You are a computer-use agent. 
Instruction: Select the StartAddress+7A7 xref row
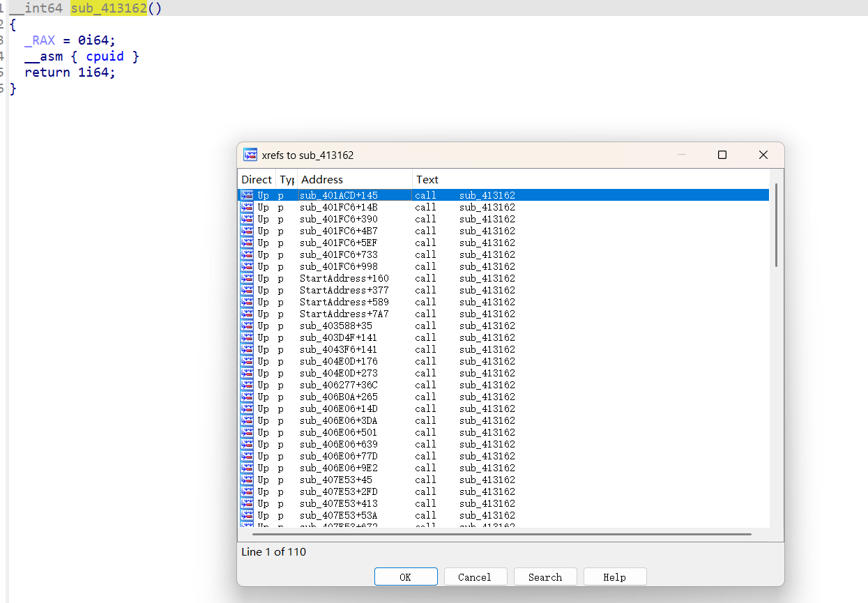coord(344,314)
